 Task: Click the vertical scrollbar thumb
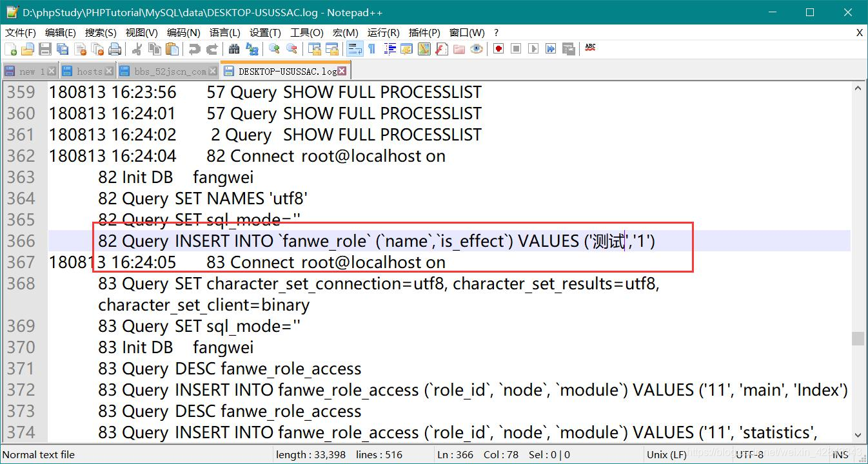pyautogui.click(x=858, y=338)
